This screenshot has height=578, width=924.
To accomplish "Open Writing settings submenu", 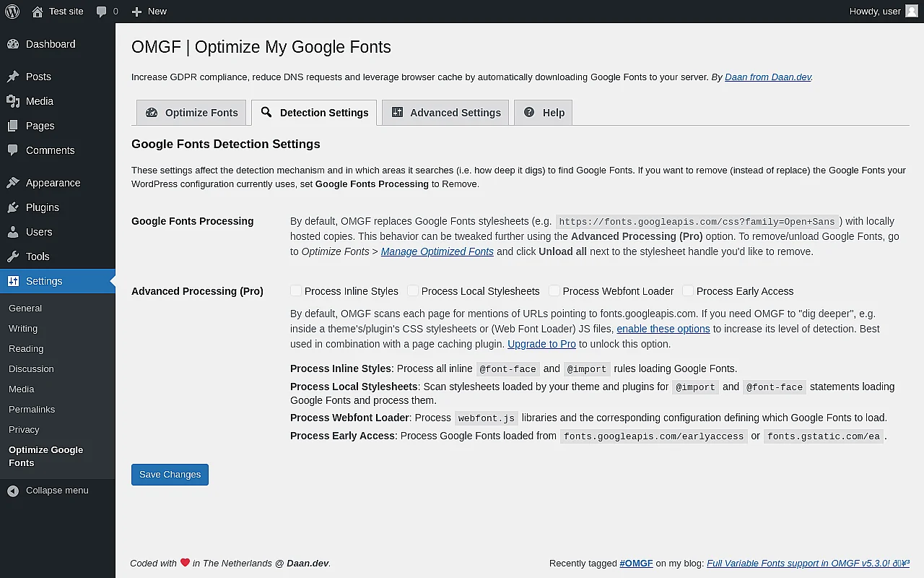I will tap(23, 328).
